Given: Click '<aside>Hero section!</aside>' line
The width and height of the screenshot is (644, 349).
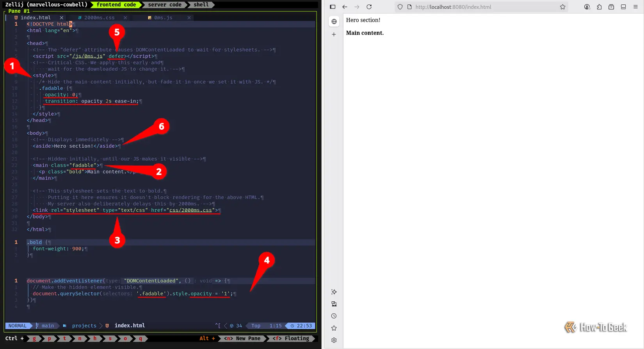Looking at the screenshot, I should [x=75, y=146].
